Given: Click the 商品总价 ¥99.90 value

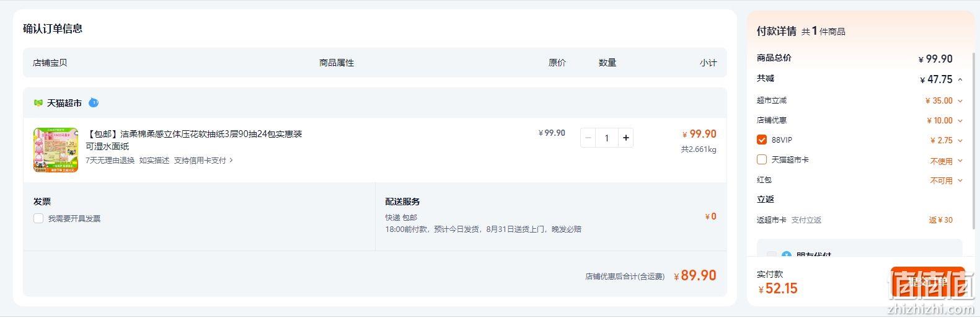Looking at the screenshot, I should tap(935, 59).
